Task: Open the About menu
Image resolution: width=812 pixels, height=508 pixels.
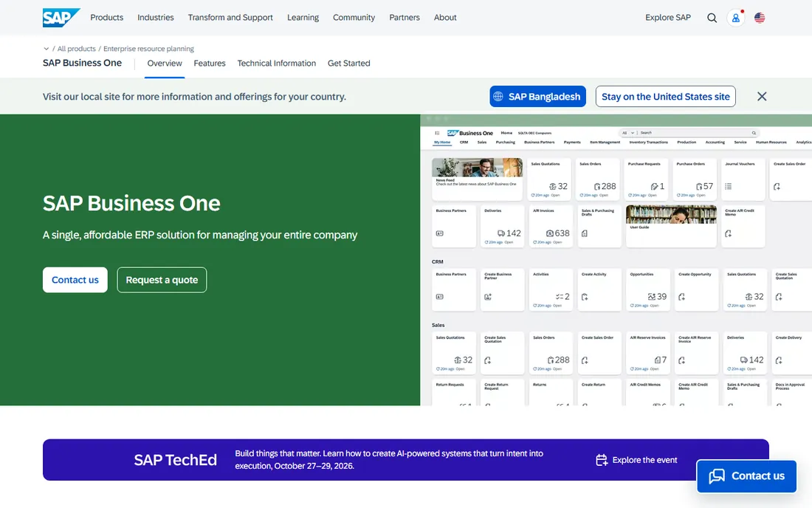Action: coord(445,18)
